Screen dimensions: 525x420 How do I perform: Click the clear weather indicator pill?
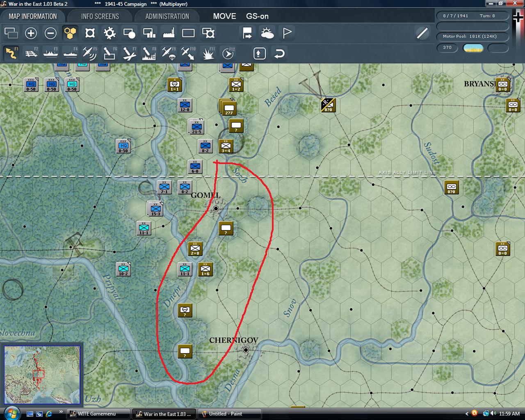pyautogui.click(x=473, y=48)
